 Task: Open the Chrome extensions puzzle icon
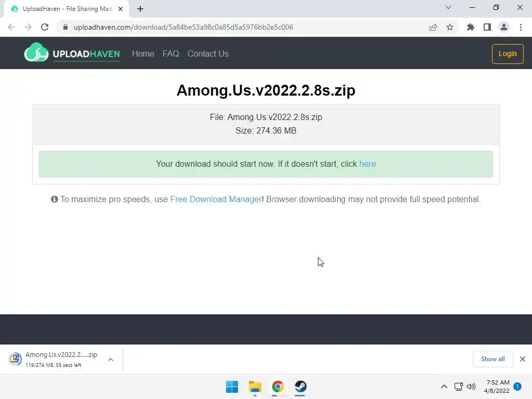pyautogui.click(x=471, y=27)
